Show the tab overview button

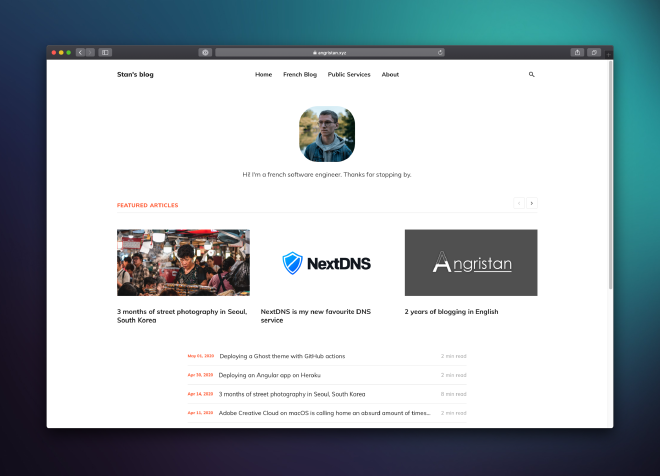click(594, 52)
